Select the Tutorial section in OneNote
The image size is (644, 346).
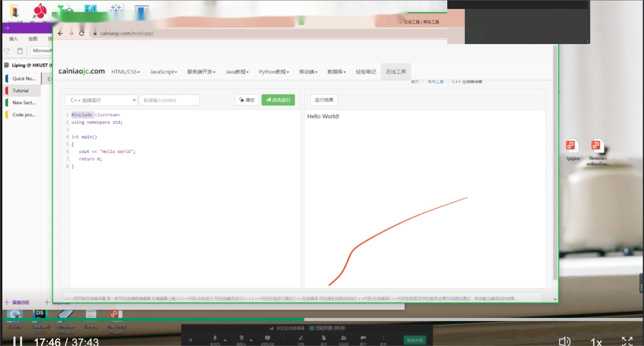pos(21,90)
